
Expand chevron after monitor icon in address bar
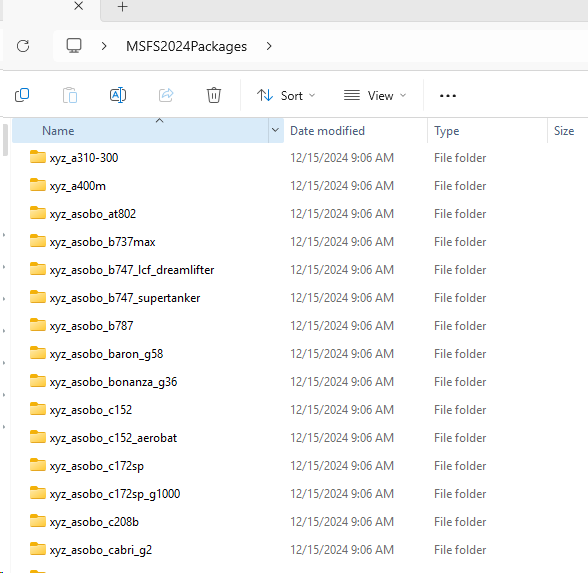[x=104, y=46]
